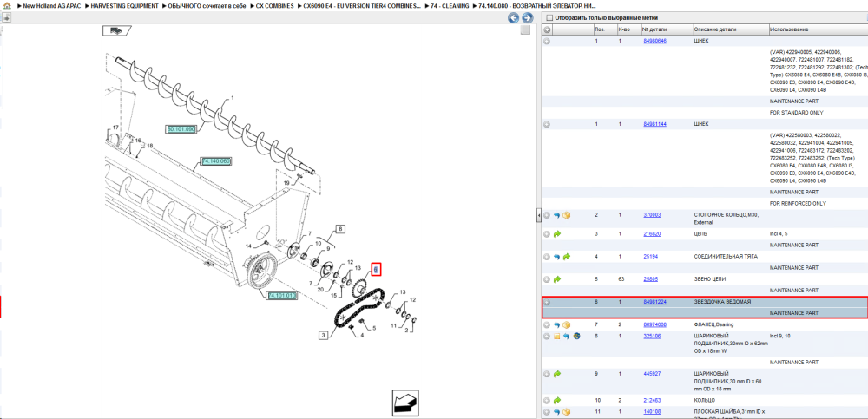Select callout 6 in the diagram
This screenshot has width=868, height=419.
(x=376, y=269)
